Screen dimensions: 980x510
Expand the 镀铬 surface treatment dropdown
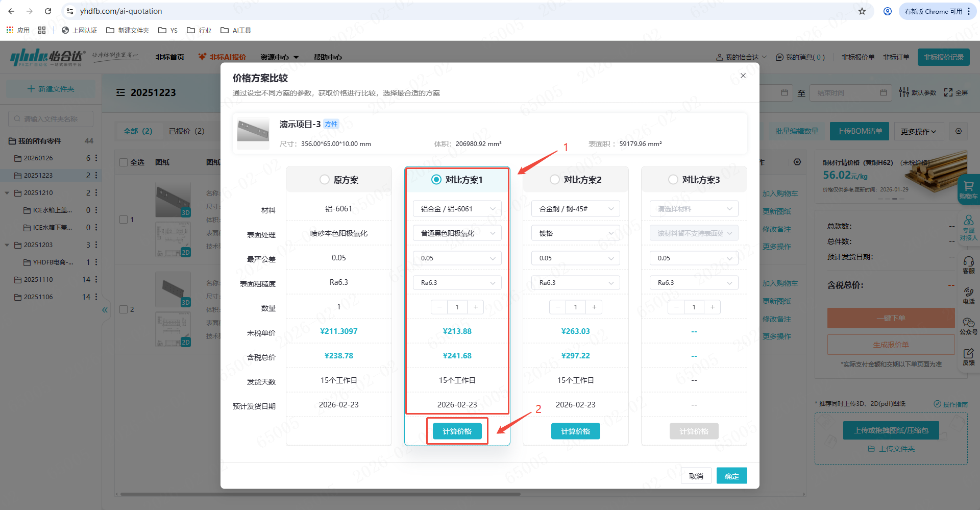[576, 233]
